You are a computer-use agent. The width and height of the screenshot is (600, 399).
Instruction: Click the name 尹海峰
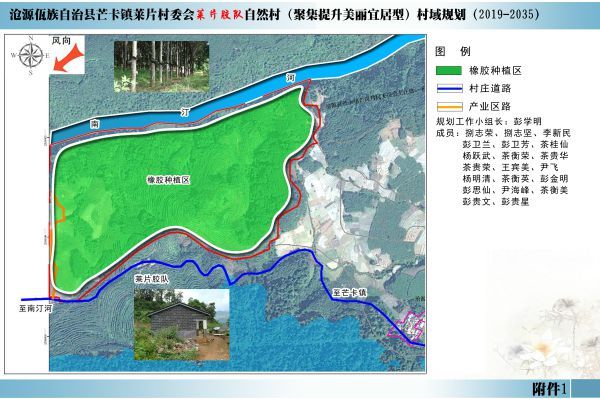coord(515,190)
